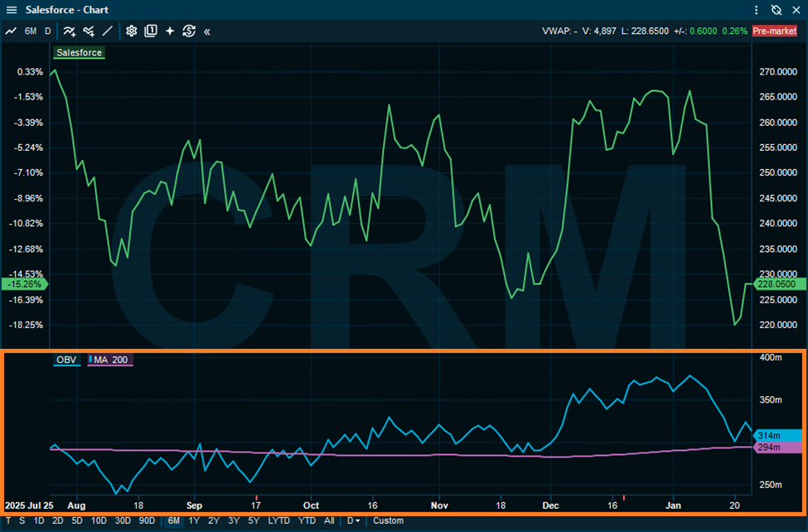Viewport: 808px width, 532px height.
Task: Select the trend line drawing tool
Action: (107, 31)
